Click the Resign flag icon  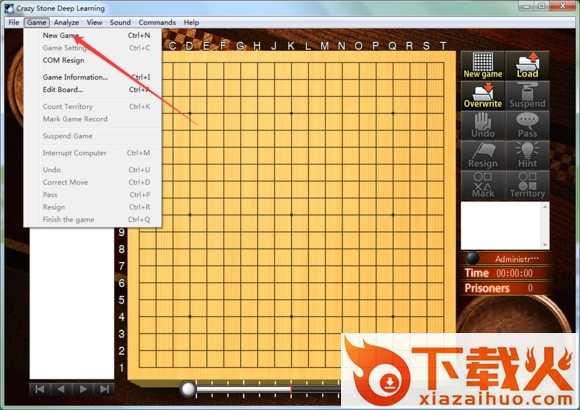tap(483, 155)
